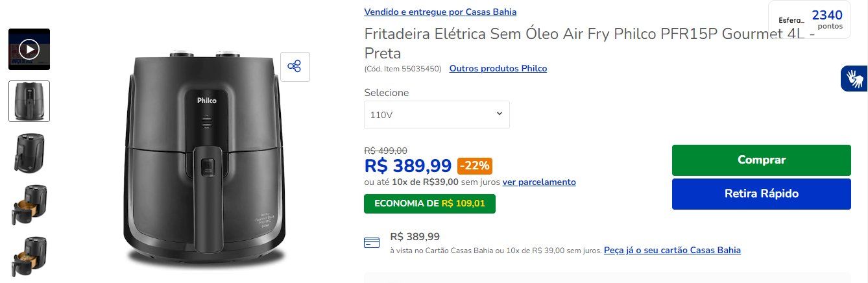Image resolution: width=868 pixels, height=283 pixels.
Task: Show the open-basket air fryer thumbnail
Action: coord(29,205)
